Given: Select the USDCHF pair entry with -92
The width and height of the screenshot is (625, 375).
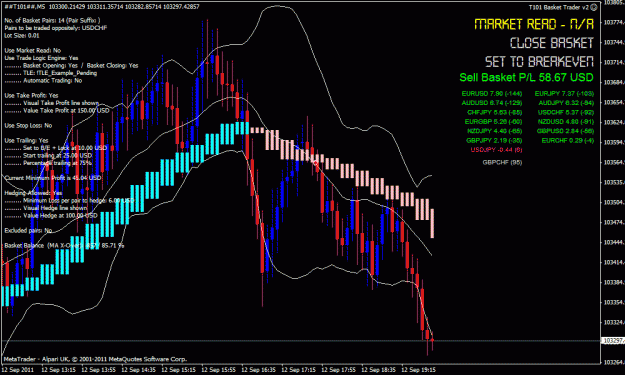Looking at the screenshot, I should [x=566, y=112].
